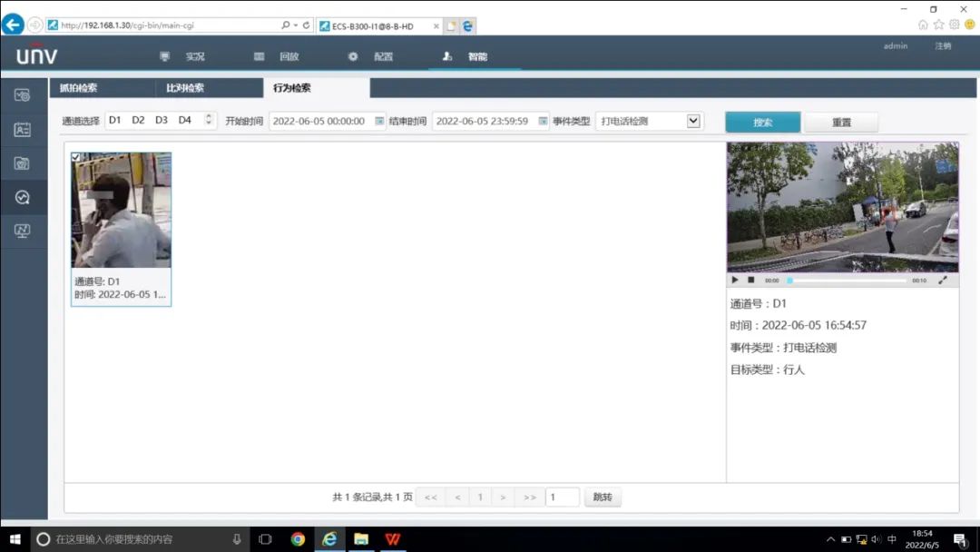Open the first sidebar icon with camera symbol
Viewport: 980px width, 552px height.
[23, 94]
